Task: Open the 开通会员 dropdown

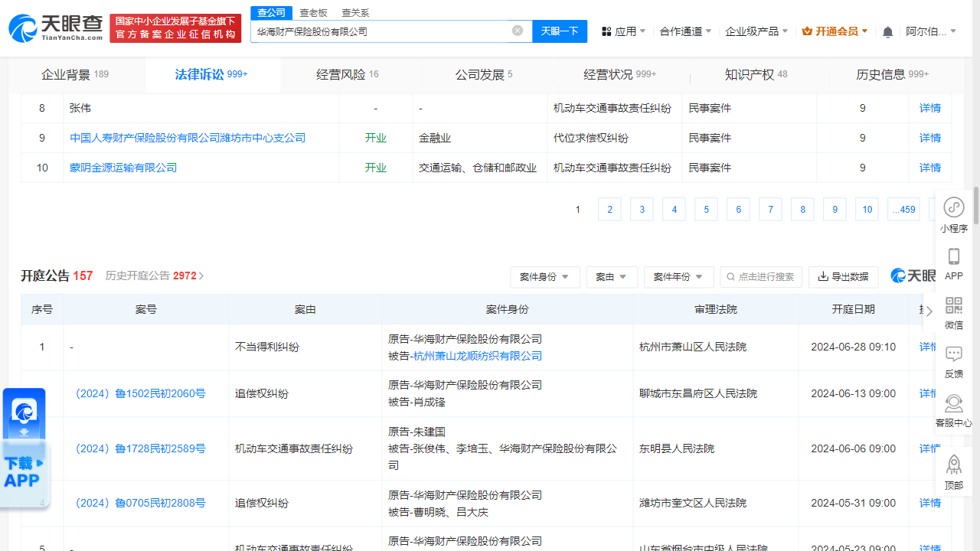Action: [835, 31]
